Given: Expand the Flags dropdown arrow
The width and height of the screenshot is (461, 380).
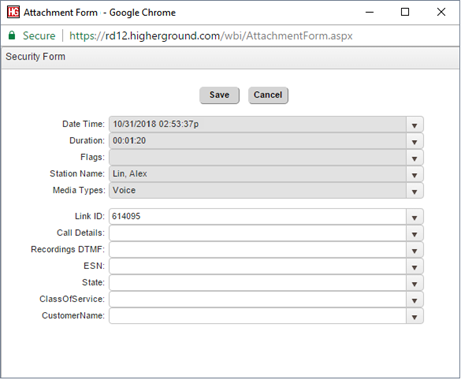Looking at the screenshot, I should [415, 158].
